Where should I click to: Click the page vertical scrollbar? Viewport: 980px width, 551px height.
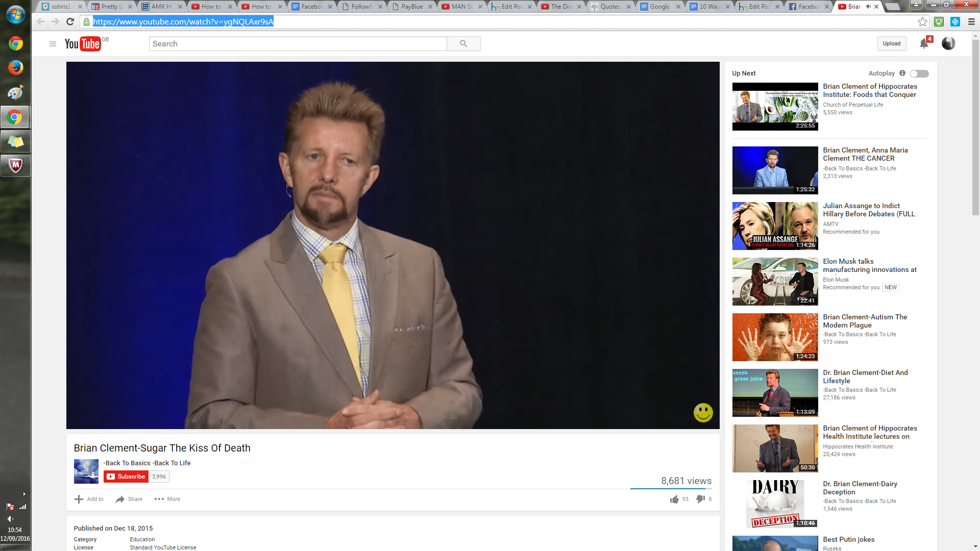point(975,128)
